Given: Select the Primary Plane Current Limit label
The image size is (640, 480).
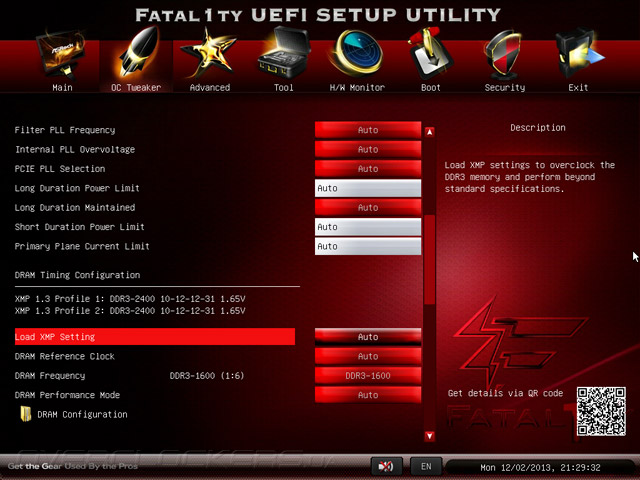Looking at the screenshot, I should [x=82, y=246].
